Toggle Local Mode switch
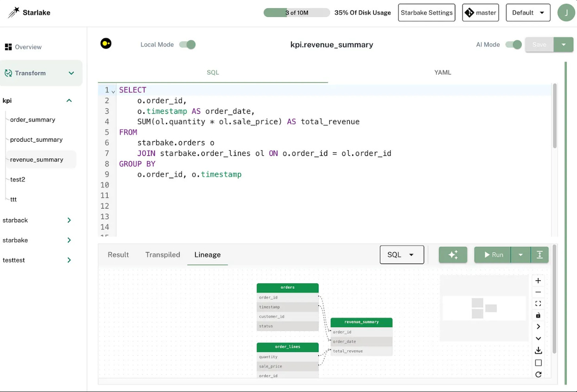This screenshot has height=392, width=577. point(187,44)
